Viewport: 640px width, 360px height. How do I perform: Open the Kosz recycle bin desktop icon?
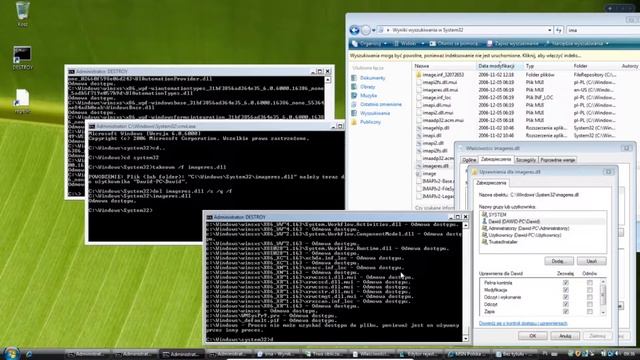pos(22,13)
